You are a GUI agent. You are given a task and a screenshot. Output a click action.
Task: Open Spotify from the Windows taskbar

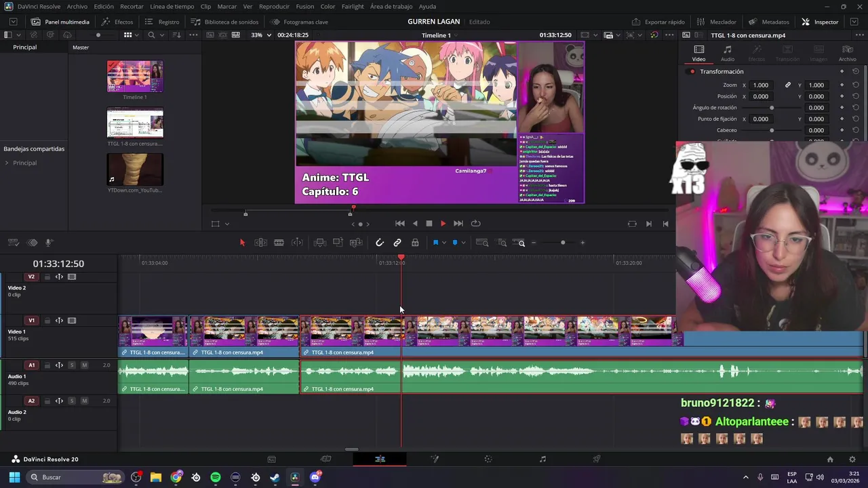pyautogui.click(x=216, y=478)
